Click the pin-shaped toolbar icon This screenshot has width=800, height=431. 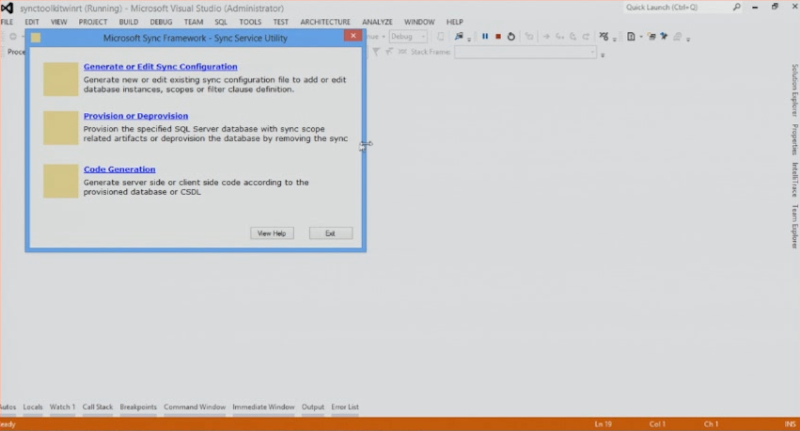coord(664,36)
